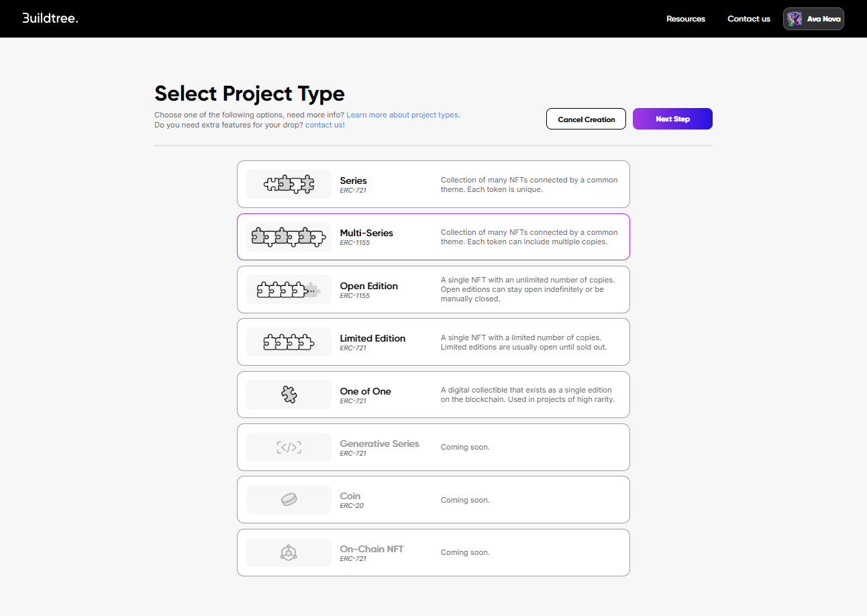Open the Ava Nova profile menu

point(813,19)
